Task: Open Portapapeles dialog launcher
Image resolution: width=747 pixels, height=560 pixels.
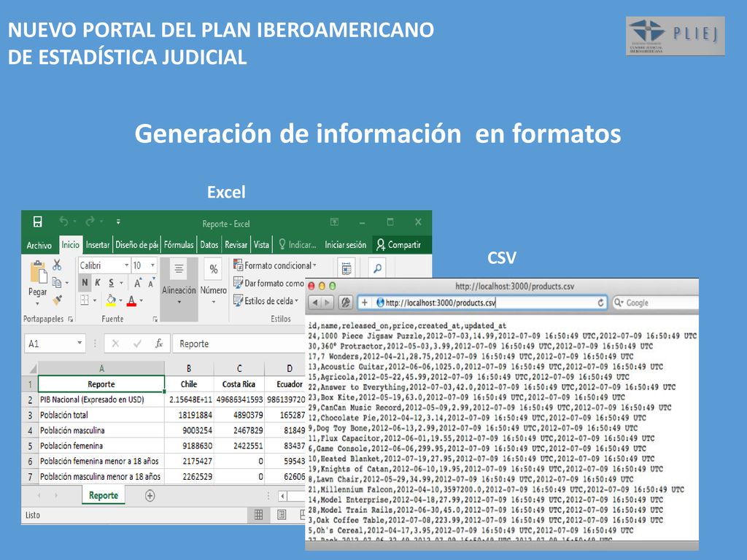Action: [x=71, y=319]
